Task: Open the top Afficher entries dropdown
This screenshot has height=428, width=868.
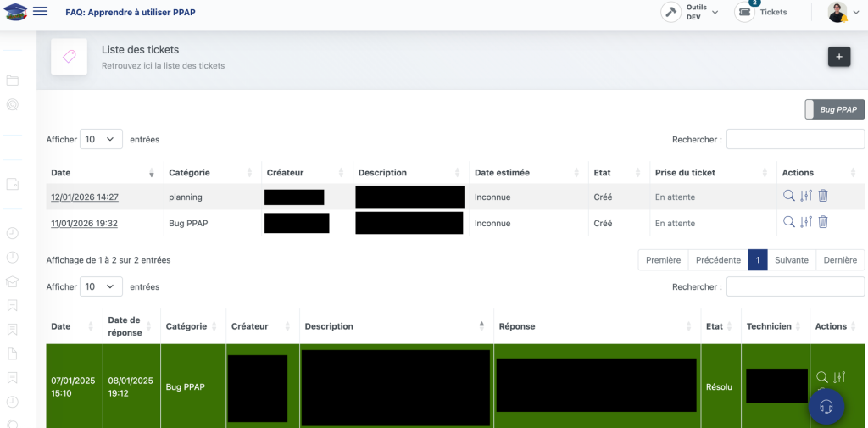Action: point(101,139)
